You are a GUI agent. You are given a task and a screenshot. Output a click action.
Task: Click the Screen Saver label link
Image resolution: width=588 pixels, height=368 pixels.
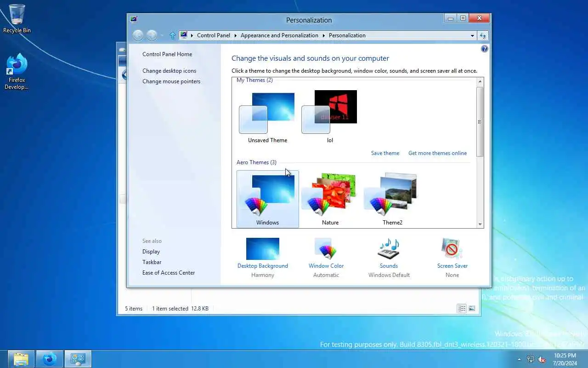tap(452, 265)
